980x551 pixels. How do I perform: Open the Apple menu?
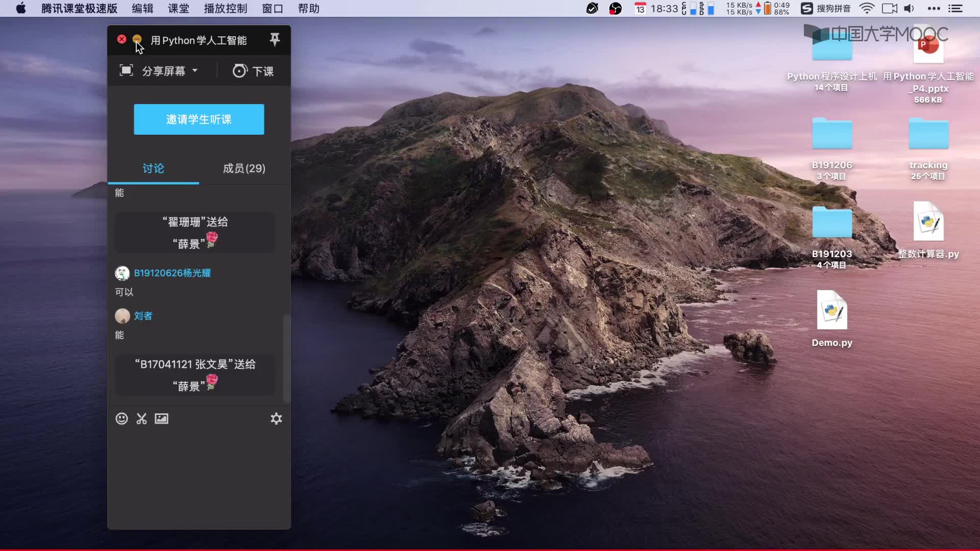pyautogui.click(x=21, y=8)
